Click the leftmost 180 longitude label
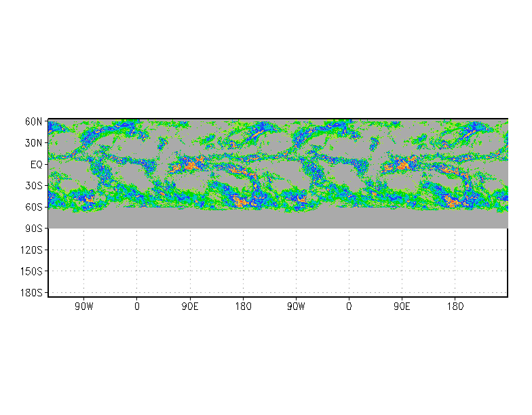The image size is (532, 415). pos(243,307)
